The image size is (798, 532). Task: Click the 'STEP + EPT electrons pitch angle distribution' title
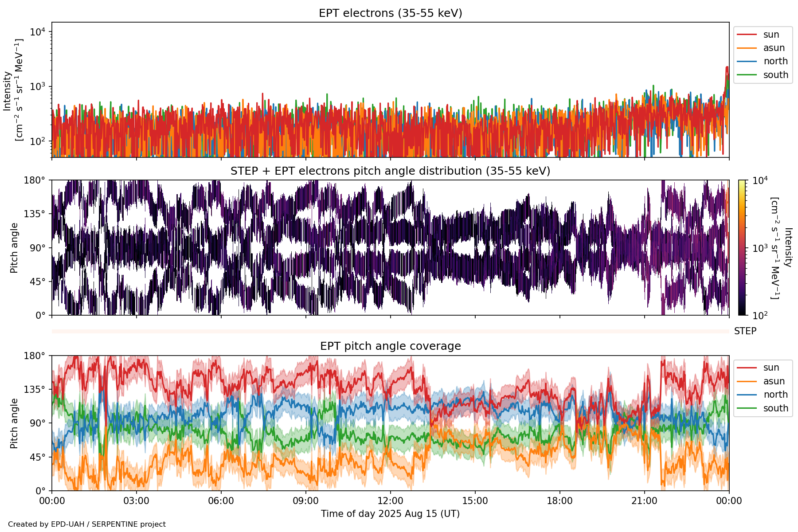pyautogui.click(x=390, y=171)
